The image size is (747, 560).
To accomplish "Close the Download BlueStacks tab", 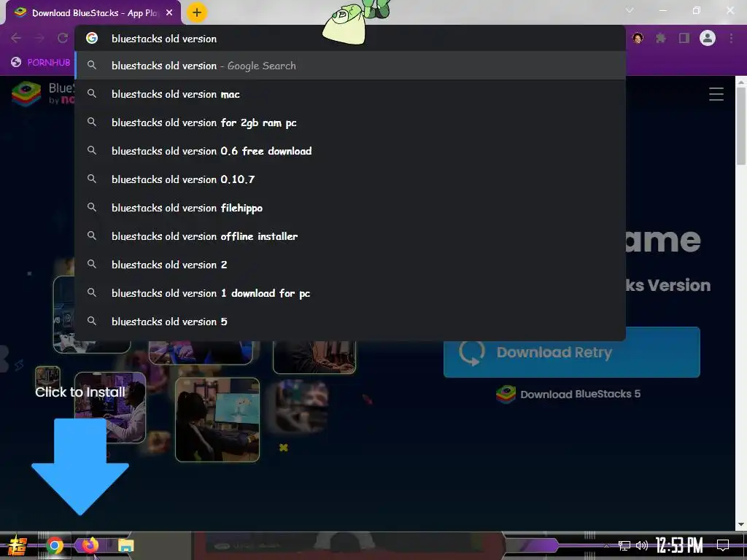I will coord(169,13).
